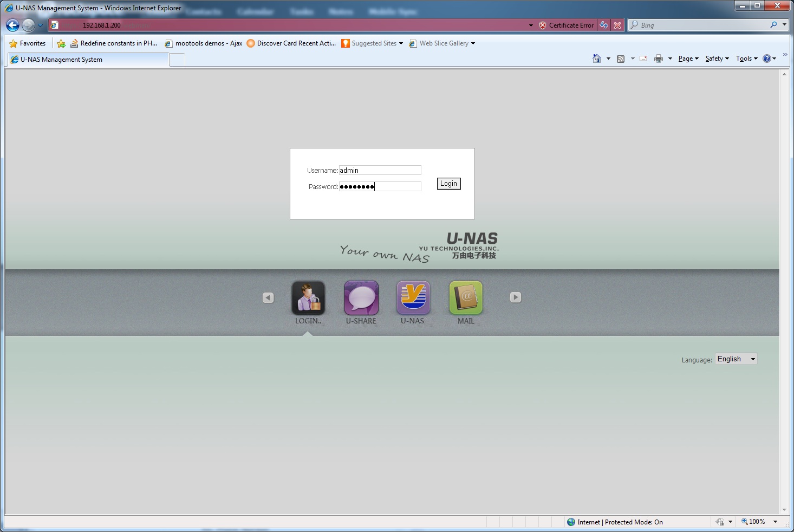This screenshot has width=794, height=532.
Task: Refresh the page with the reload icon
Action: 604,25
